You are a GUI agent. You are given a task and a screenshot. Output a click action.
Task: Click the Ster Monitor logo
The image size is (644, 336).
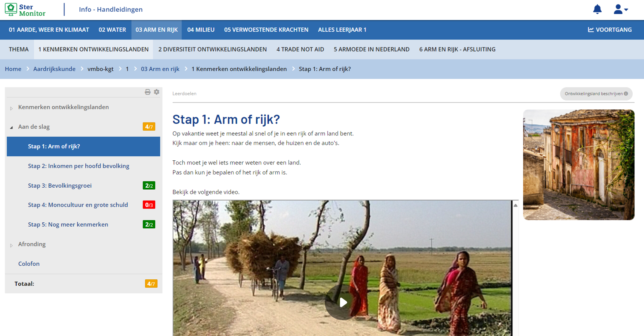coord(25,10)
